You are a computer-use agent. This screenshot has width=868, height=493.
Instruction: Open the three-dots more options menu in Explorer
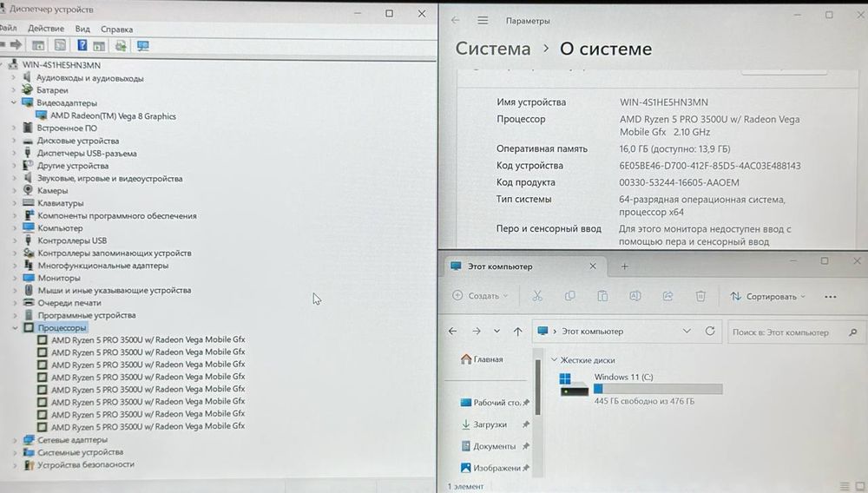[x=831, y=297]
